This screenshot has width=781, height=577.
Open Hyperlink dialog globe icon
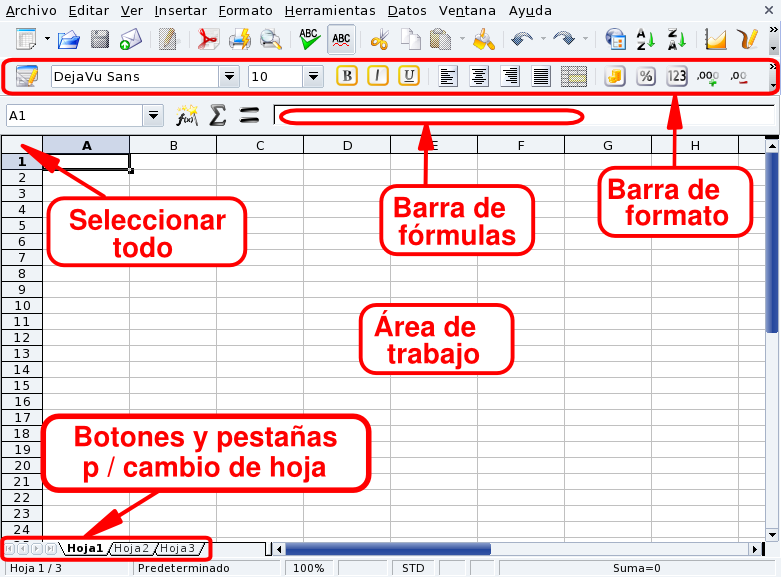click(616, 39)
